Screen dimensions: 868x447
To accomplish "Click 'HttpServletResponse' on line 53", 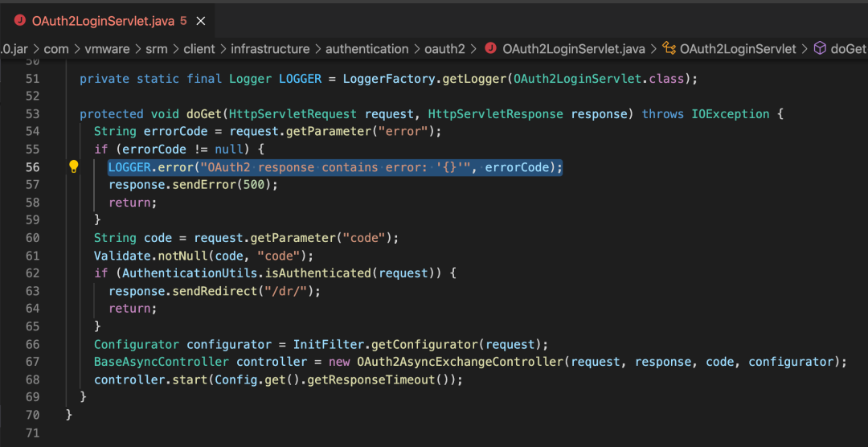I will [x=496, y=114].
